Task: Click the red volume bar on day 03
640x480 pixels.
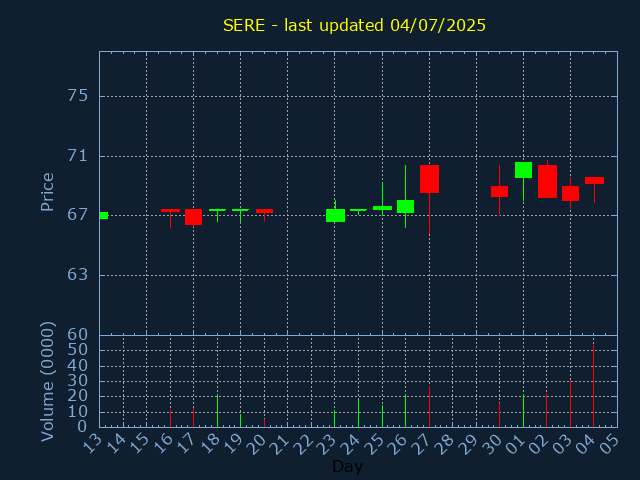Action: click(570, 403)
